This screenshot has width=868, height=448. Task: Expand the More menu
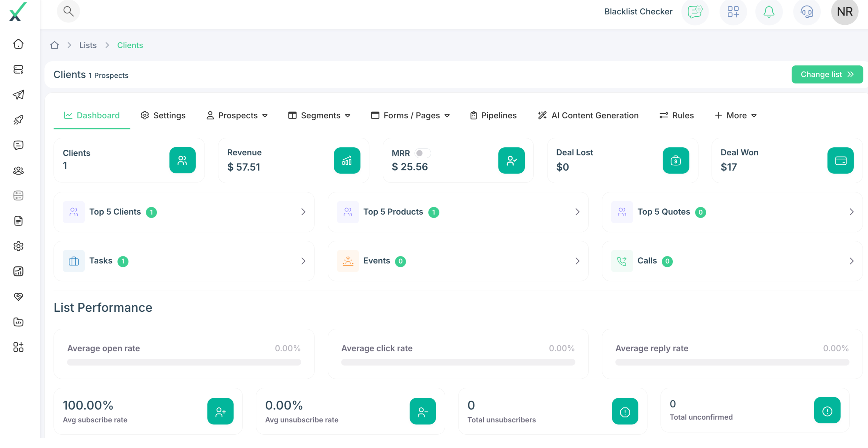coord(736,115)
